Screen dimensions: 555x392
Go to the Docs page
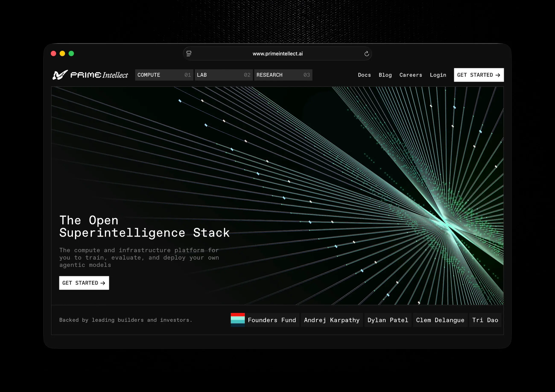pos(364,75)
